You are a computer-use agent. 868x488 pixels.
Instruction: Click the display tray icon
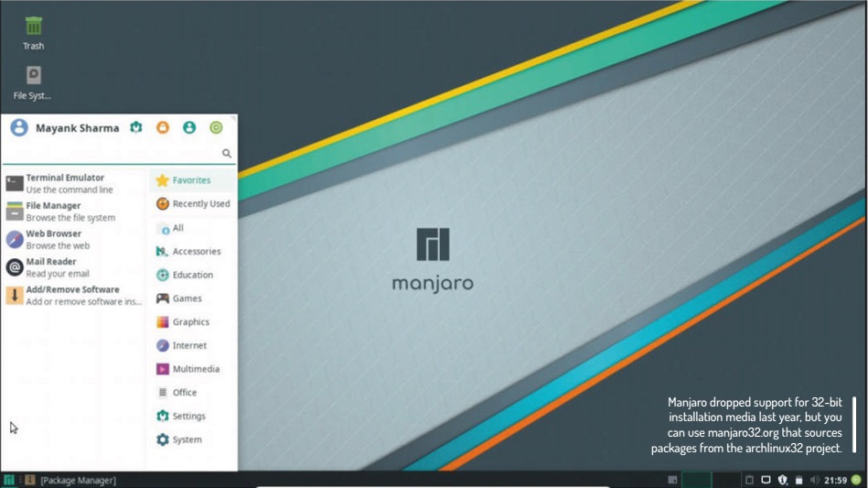(766, 480)
